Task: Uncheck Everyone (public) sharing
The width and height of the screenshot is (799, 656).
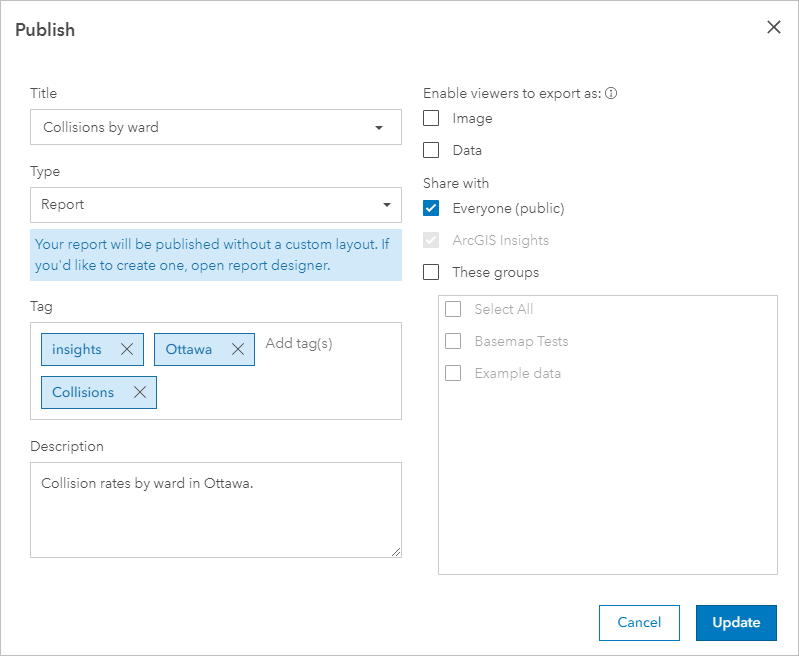Action: (432, 209)
